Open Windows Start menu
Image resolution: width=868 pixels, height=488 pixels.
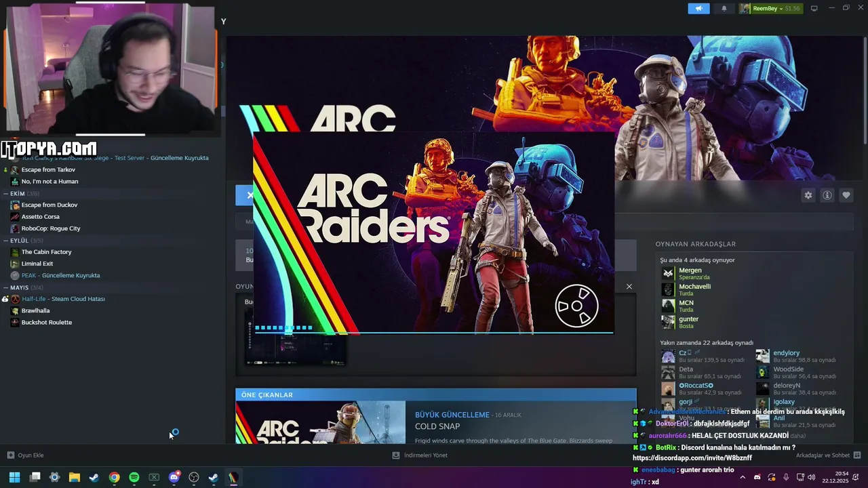(x=15, y=477)
